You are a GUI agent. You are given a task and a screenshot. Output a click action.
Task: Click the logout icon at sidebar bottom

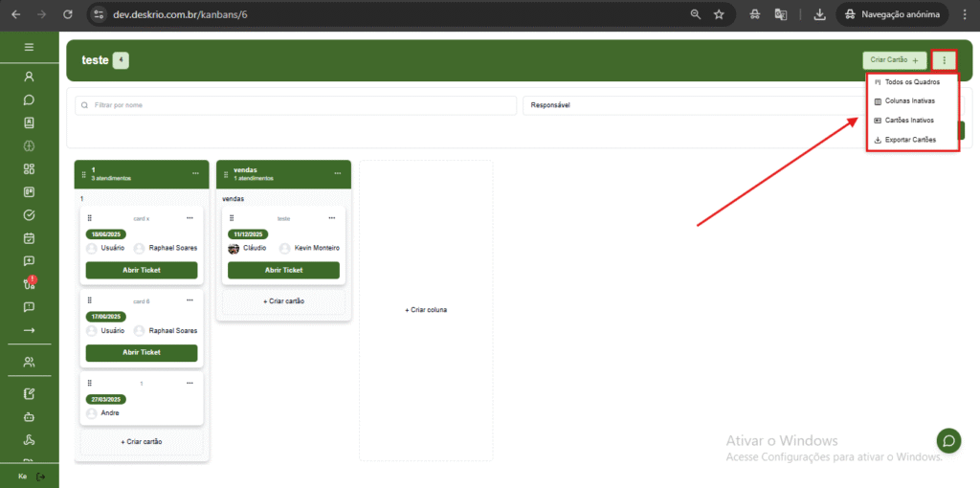(40, 477)
